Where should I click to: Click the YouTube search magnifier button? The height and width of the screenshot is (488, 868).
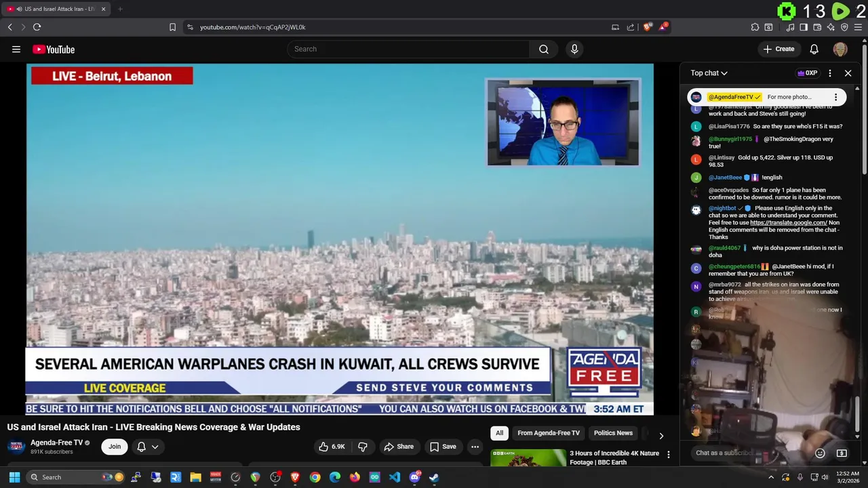tap(543, 49)
